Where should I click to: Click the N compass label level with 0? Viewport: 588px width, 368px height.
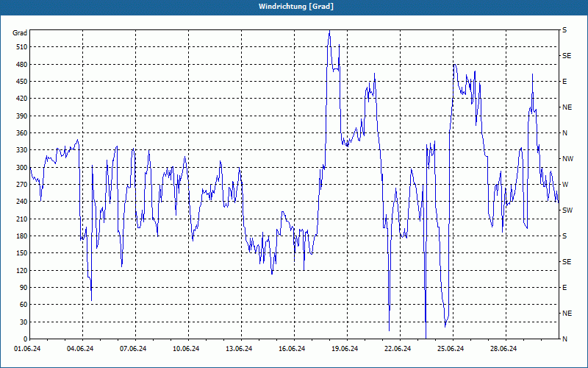[x=564, y=339]
